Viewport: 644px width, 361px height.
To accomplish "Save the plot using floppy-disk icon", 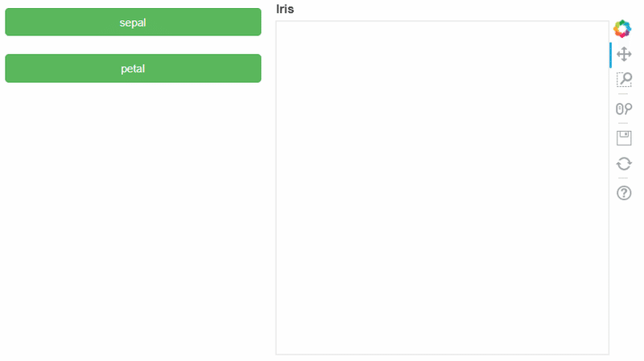I will tap(623, 138).
